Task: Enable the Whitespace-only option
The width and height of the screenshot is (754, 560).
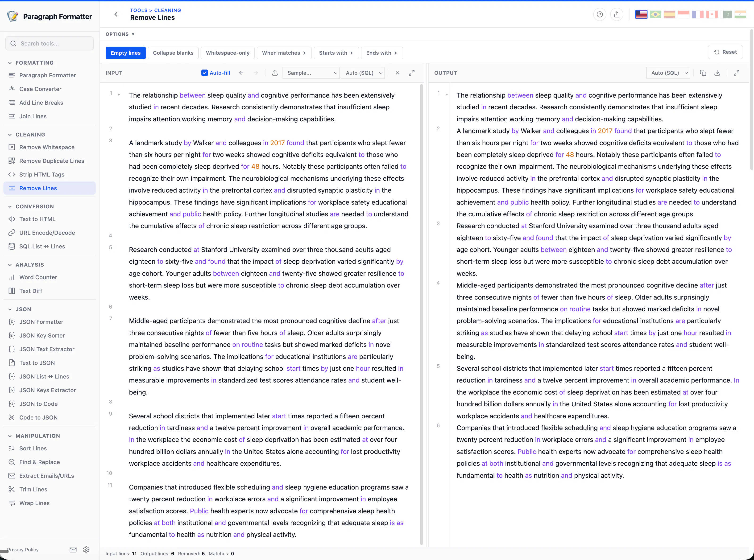Action: tap(228, 53)
